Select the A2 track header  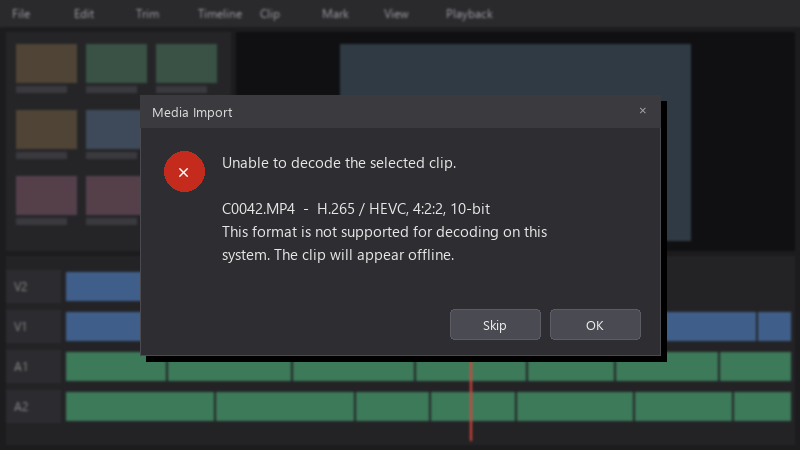pos(34,407)
